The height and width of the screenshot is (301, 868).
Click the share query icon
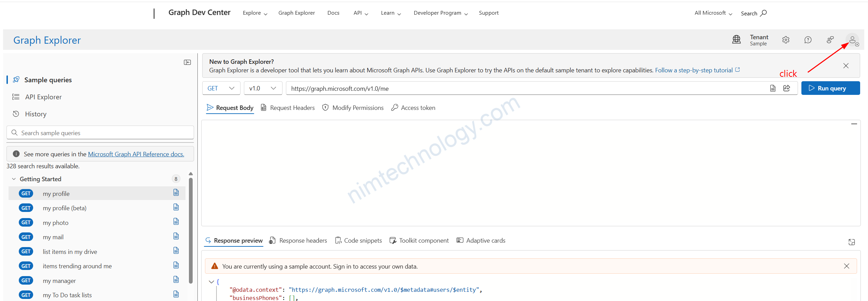787,88
